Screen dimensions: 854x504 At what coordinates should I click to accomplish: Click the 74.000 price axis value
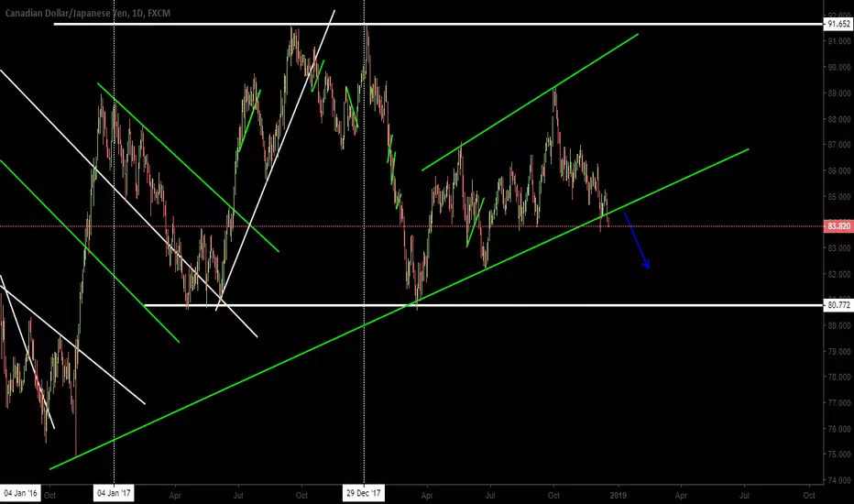[x=839, y=480]
